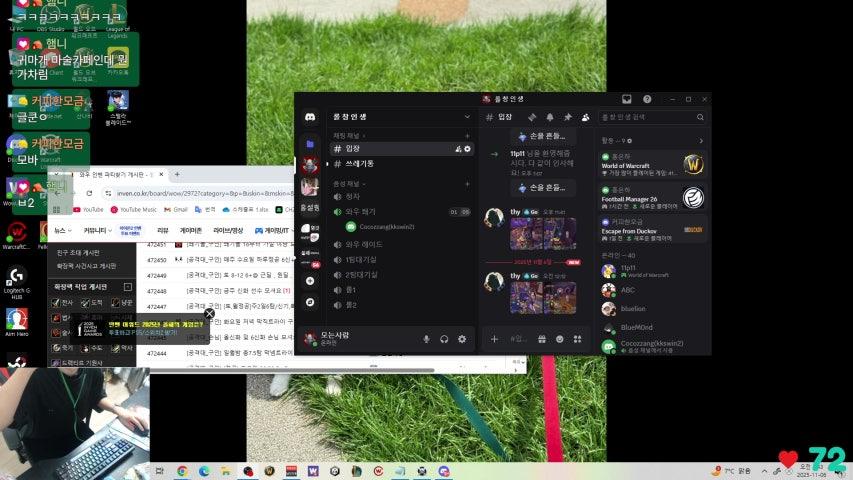
Task: Open Logitech G HUB desktop shortcut
Action: [x=16, y=282]
